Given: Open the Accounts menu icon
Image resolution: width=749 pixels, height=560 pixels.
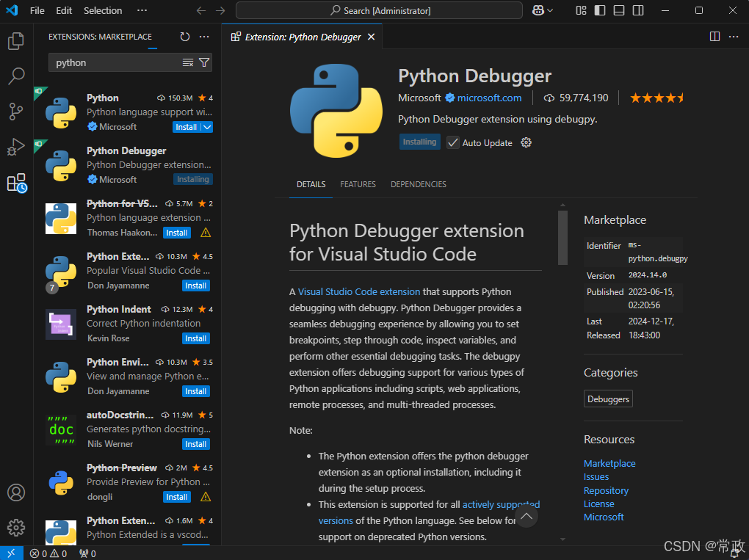Looking at the screenshot, I should 16,492.
